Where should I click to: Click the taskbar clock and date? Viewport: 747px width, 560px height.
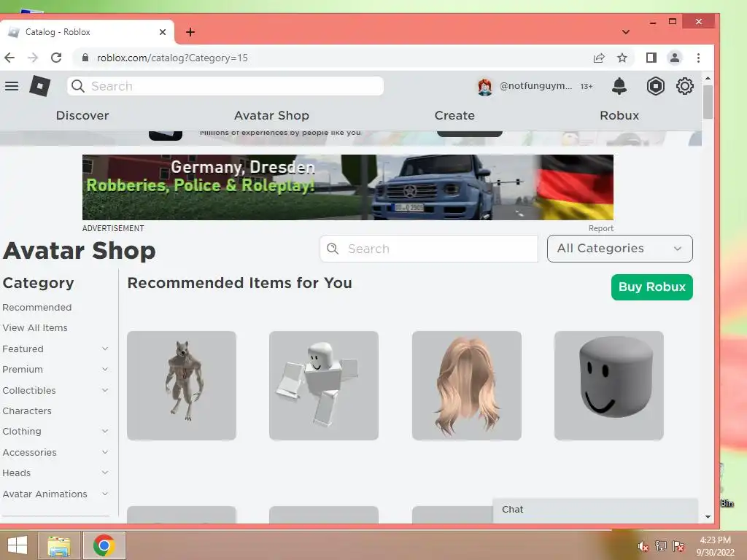(715, 546)
